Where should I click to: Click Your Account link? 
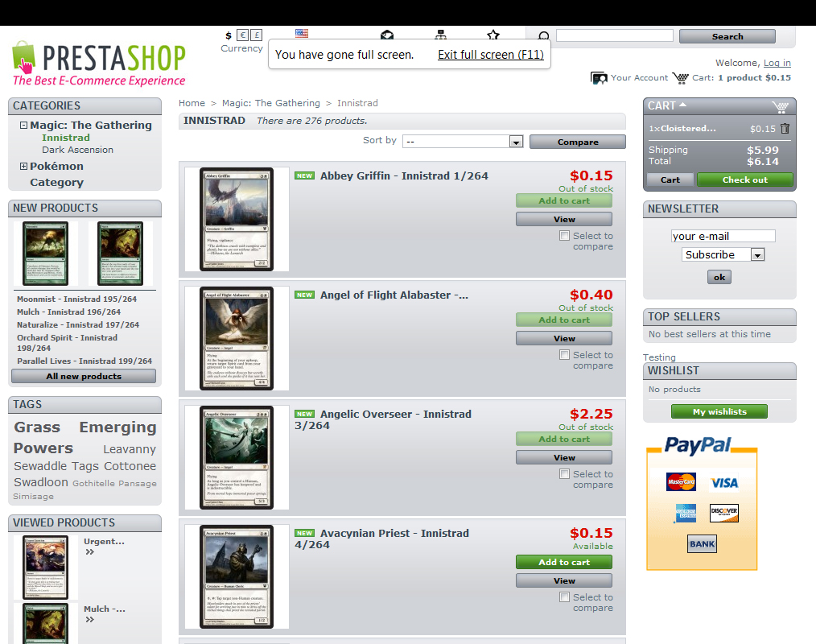[x=639, y=77]
